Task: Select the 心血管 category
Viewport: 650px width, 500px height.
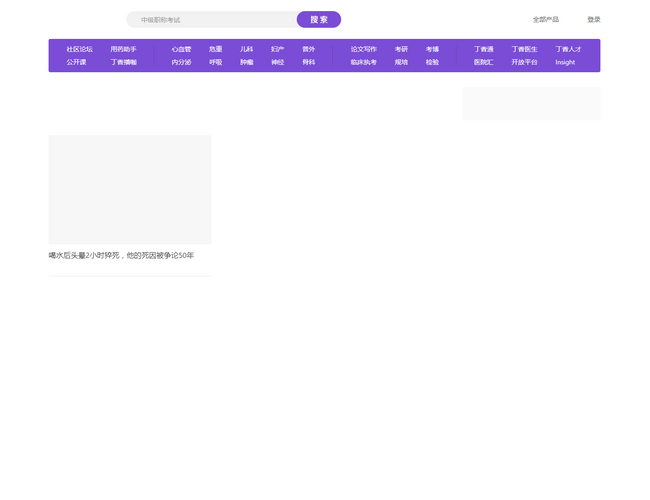Action: coord(181,49)
